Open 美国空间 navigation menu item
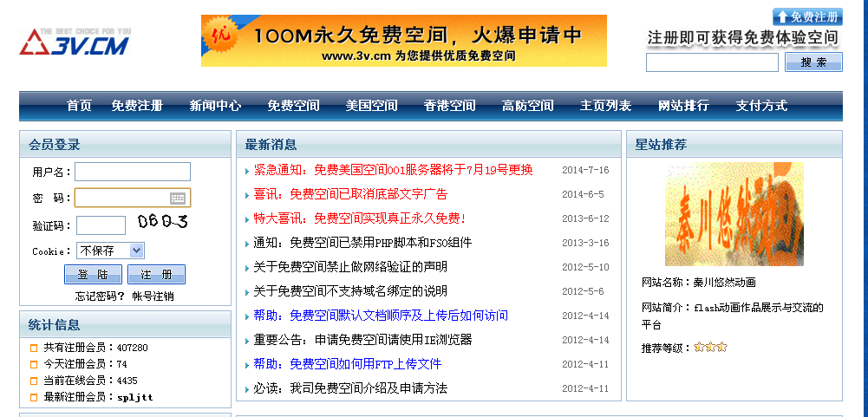868x417 pixels. pos(371,106)
